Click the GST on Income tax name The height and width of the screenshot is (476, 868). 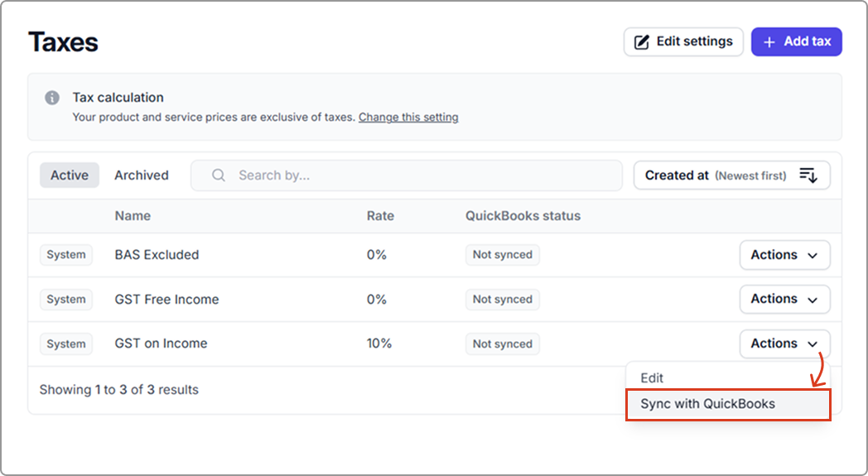[161, 344]
